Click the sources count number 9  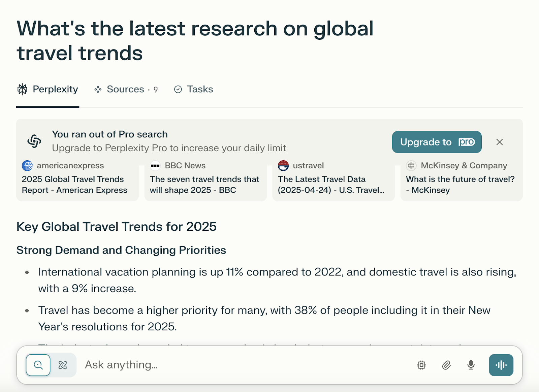[156, 90]
